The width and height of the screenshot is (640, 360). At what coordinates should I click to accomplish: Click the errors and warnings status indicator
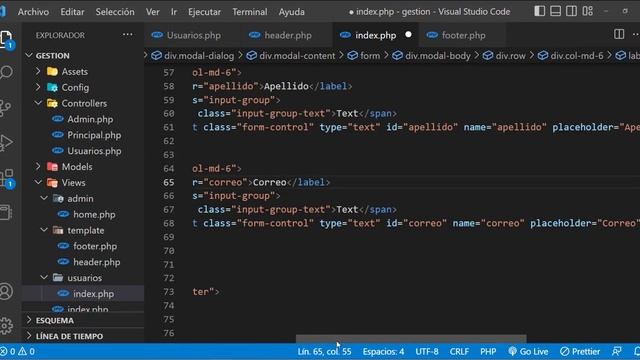pos(18,351)
